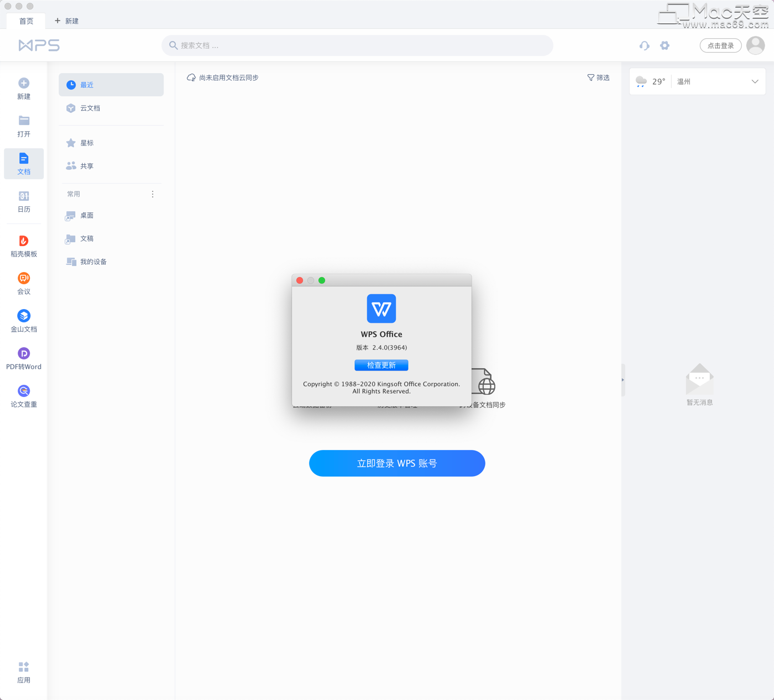This screenshot has width=774, height=700.
Task: Open 金山文档 icon
Action: click(x=24, y=316)
